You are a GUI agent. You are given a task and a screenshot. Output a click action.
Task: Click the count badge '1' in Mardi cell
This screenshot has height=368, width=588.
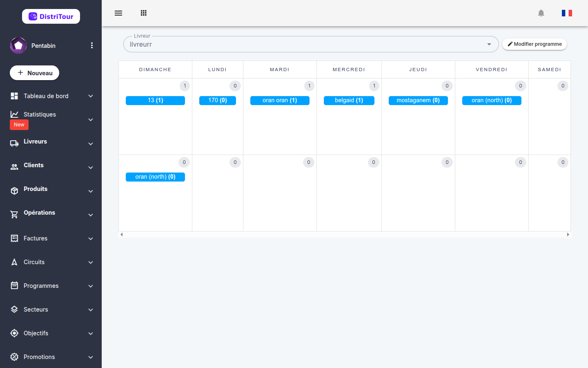click(x=309, y=86)
